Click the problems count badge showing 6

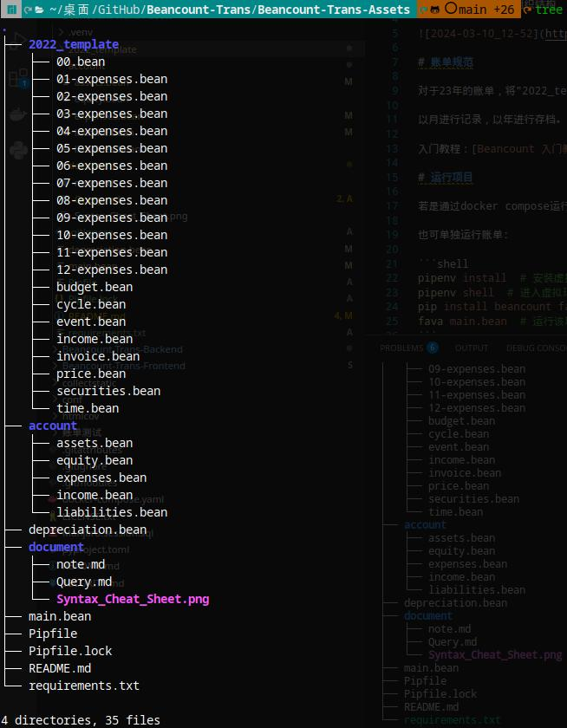(x=433, y=348)
